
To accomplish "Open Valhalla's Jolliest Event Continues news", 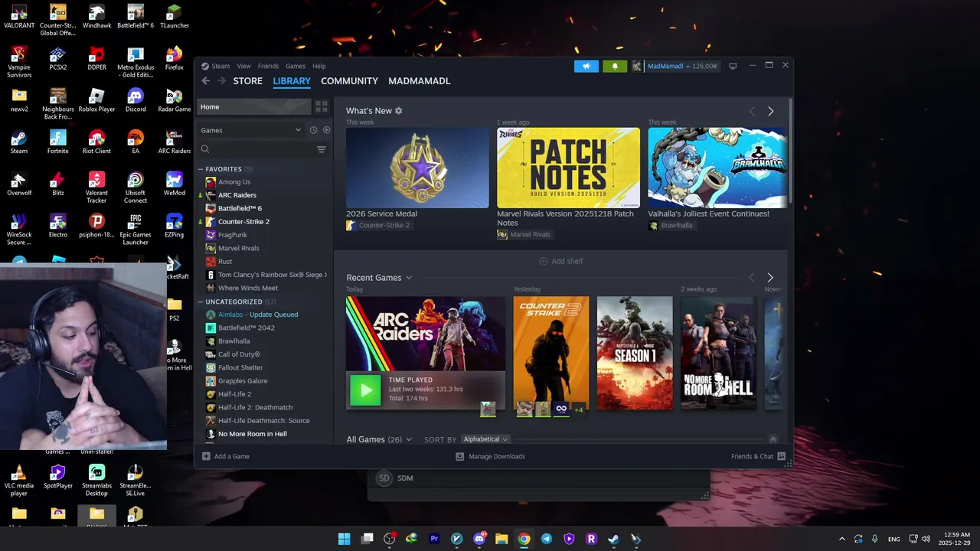I will 717,168.
